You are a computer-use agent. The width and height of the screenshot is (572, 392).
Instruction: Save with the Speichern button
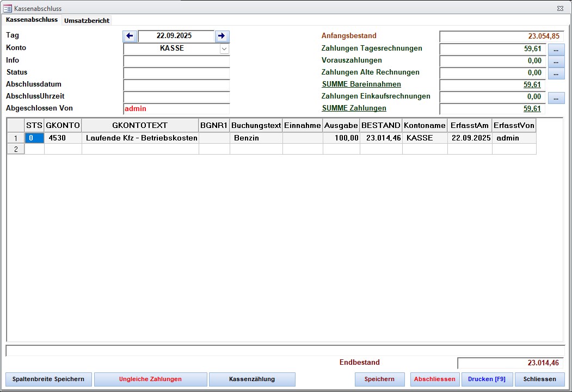pyautogui.click(x=379, y=379)
